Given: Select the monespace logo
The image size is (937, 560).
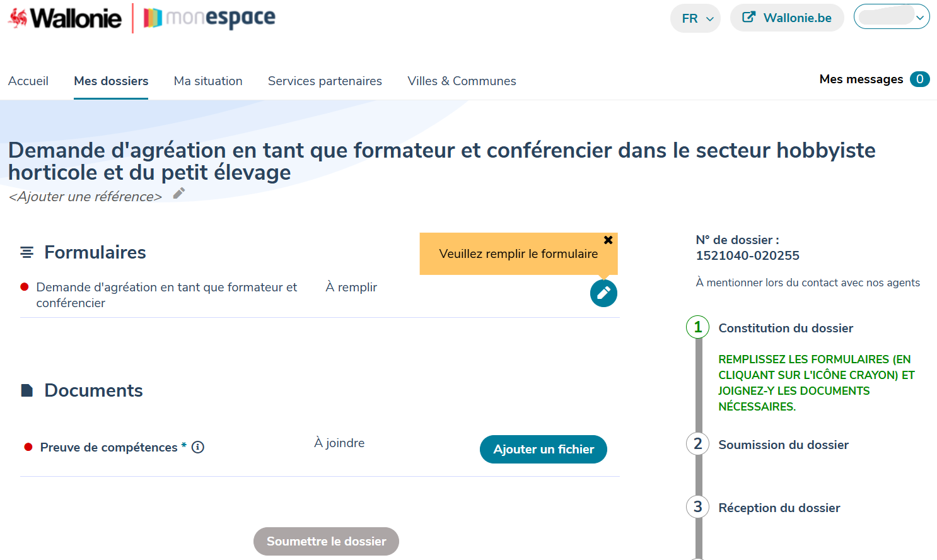Looking at the screenshot, I should (208, 18).
